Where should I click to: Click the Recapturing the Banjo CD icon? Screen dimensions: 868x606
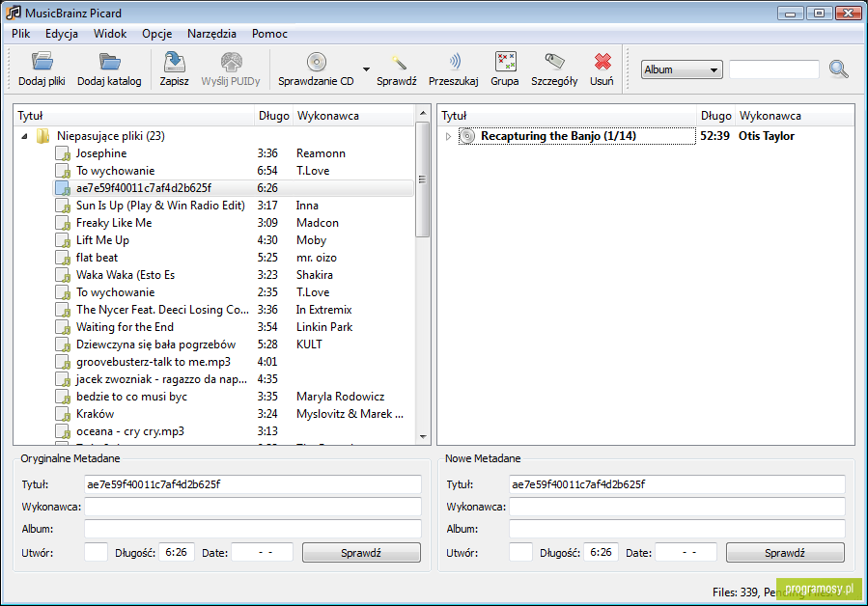(467, 136)
